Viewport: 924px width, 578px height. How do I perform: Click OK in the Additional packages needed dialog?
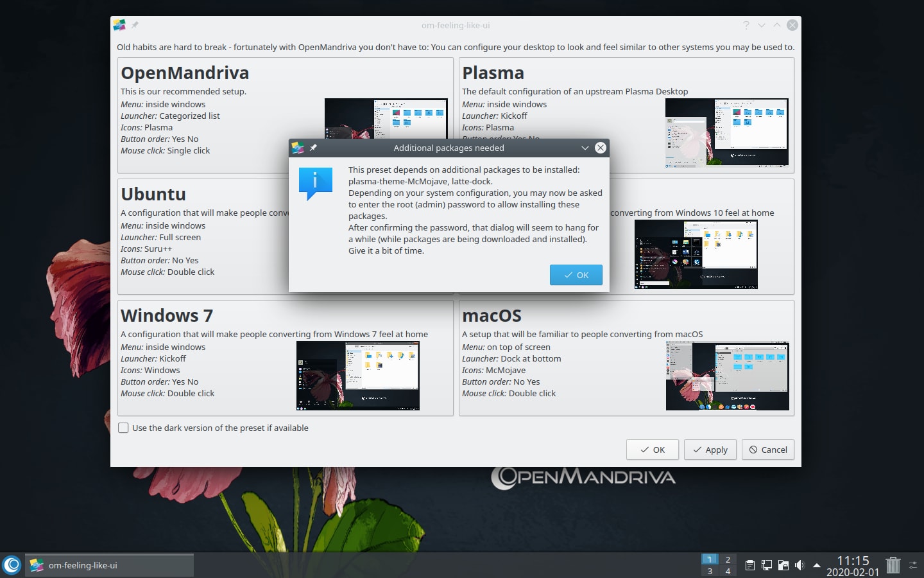[x=576, y=275]
